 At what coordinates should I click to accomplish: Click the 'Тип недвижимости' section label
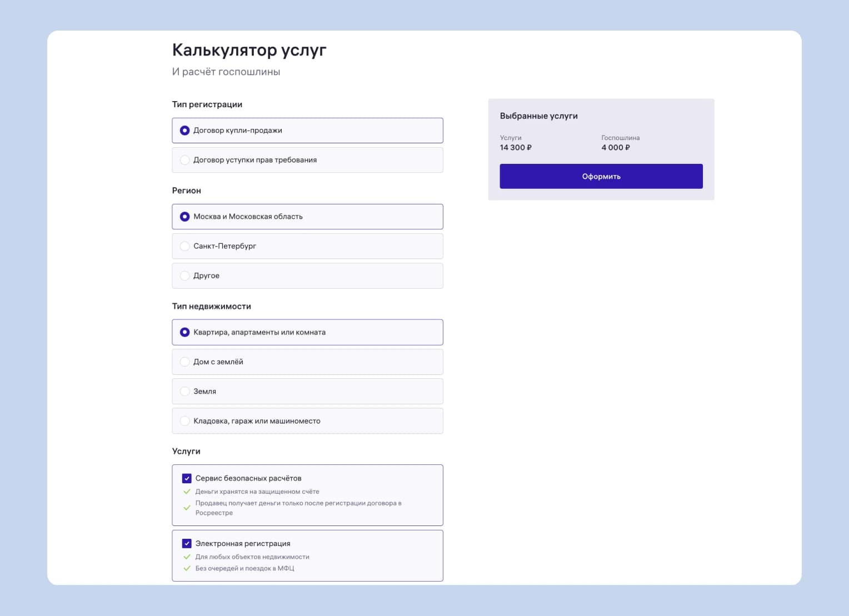pos(212,307)
